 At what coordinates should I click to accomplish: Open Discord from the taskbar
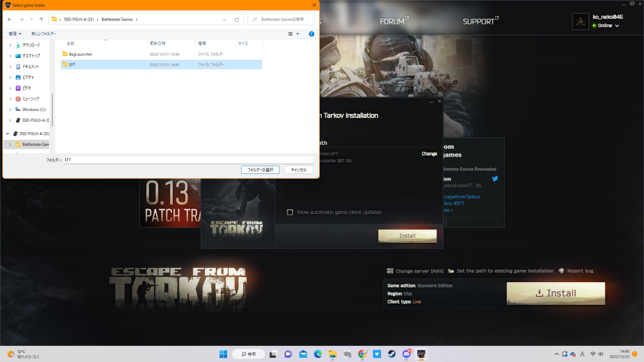click(x=407, y=354)
